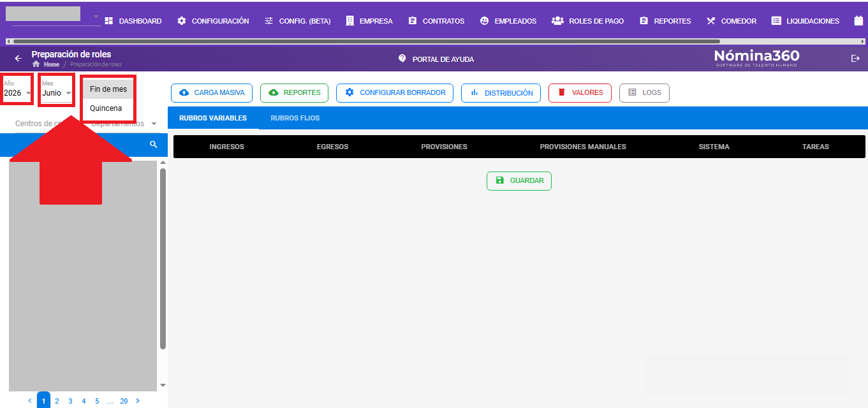Select the Ingresos tab
Screen dimensions: 868x408
pyautogui.click(x=226, y=147)
